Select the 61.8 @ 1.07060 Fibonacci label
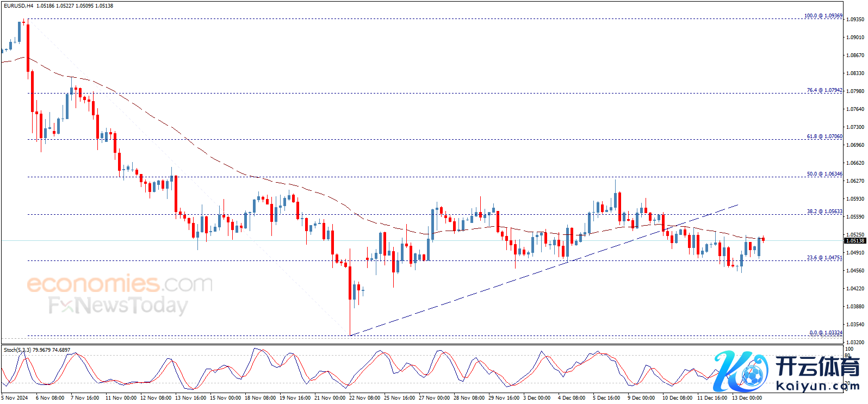 click(x=824, y=136)
